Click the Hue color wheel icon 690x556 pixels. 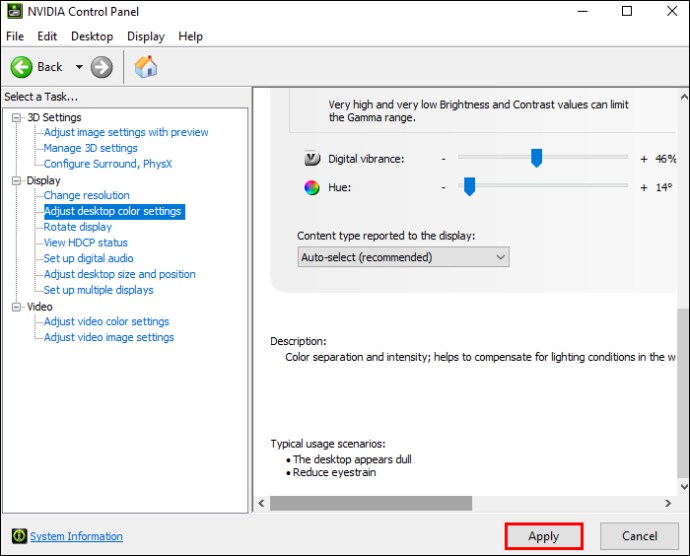(312, 188)
